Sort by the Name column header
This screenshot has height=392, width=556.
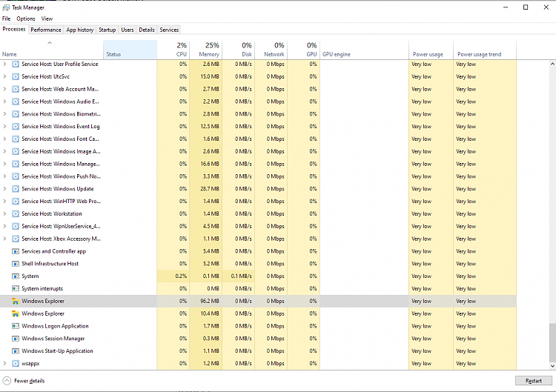(52, 50)
